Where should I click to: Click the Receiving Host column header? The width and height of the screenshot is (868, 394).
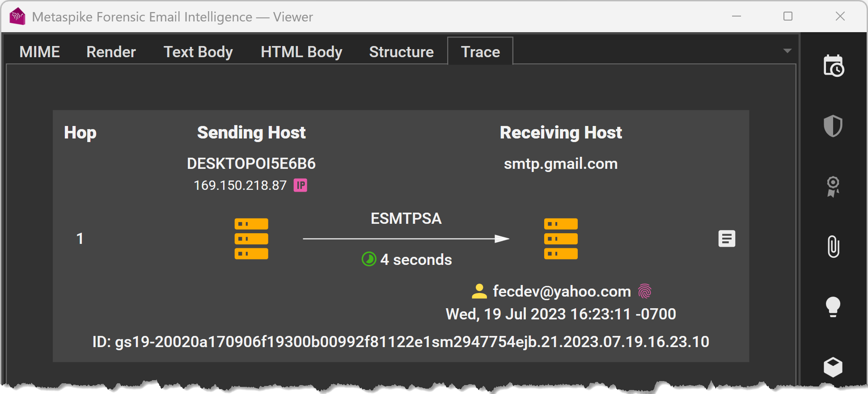click(561, 133)
